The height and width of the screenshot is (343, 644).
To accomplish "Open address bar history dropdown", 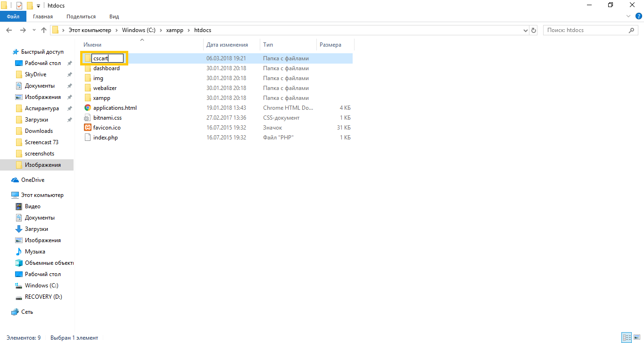I will pos(526,30).
